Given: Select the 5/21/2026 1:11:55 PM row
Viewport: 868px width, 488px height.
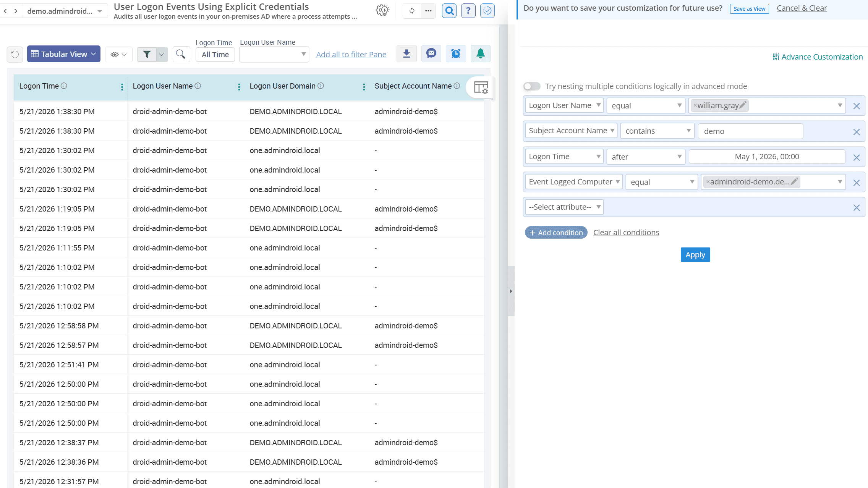Looking at the screenshot, I should pyautogui.click(x=249, y=248).
